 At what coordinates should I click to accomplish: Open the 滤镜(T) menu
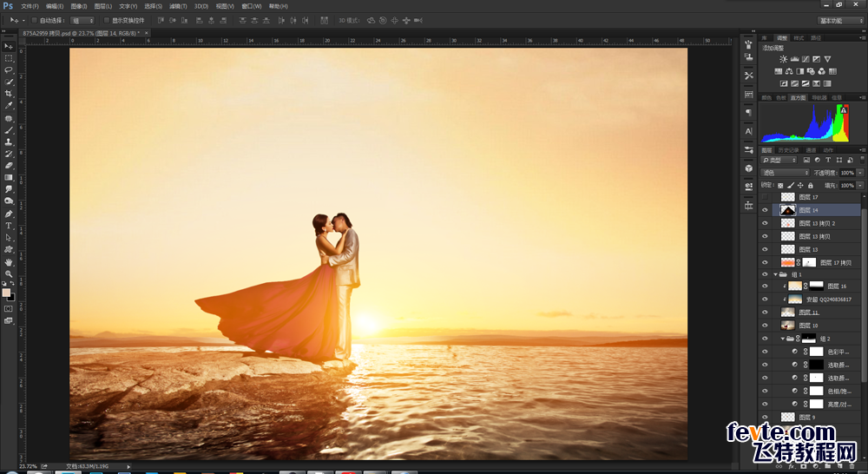(178, 6)
